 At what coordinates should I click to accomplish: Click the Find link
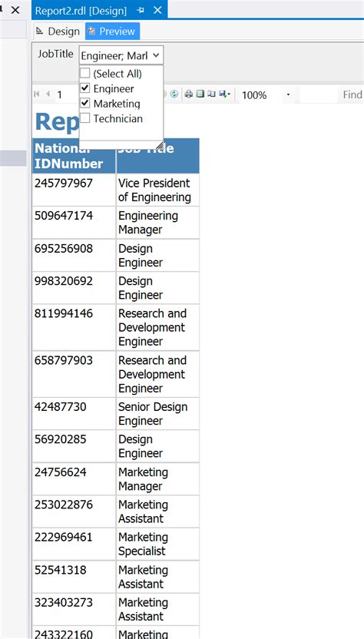(x=352, y=95)
